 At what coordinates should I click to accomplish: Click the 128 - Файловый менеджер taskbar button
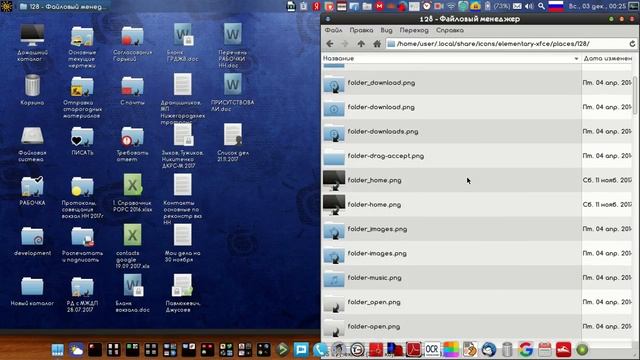(x=63, y=7)
